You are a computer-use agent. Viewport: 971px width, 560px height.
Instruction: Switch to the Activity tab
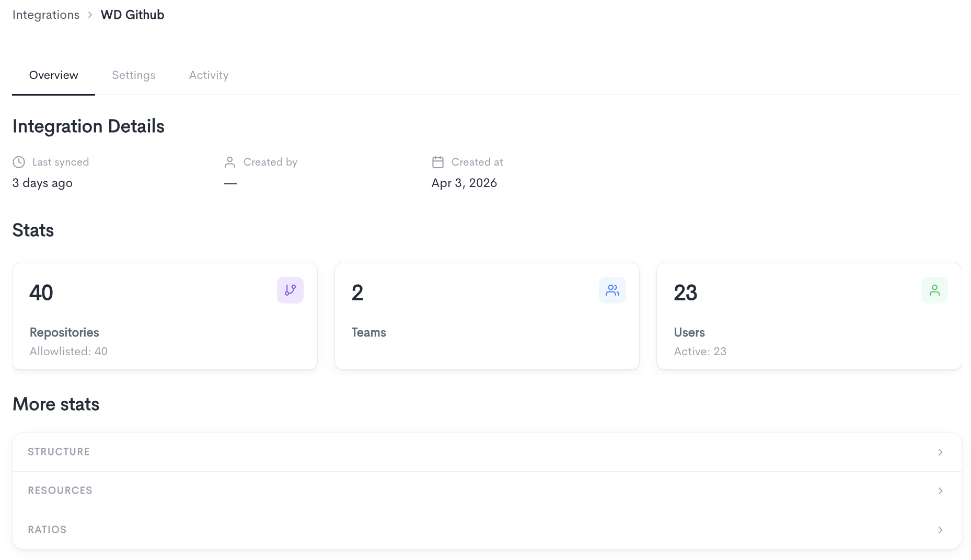tap(209, 75)
